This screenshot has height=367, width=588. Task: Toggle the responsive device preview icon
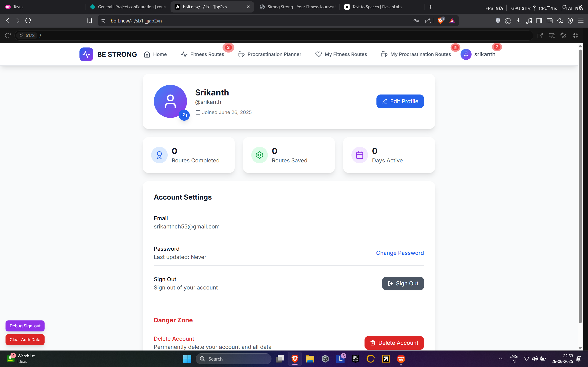pos(552,35)
